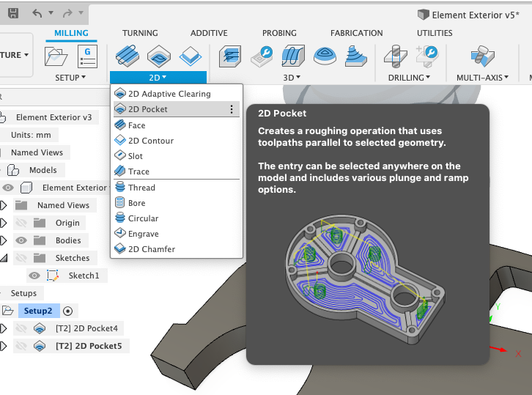Click the Multi-Axis swarf tool icon
Screen dimensions: 532x395
(482, 56)
